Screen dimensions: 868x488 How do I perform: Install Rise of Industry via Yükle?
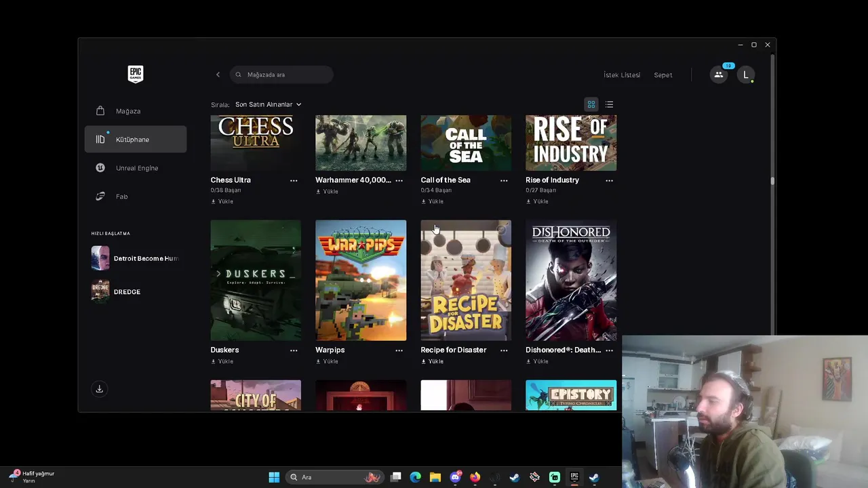[x=537, y=201]
